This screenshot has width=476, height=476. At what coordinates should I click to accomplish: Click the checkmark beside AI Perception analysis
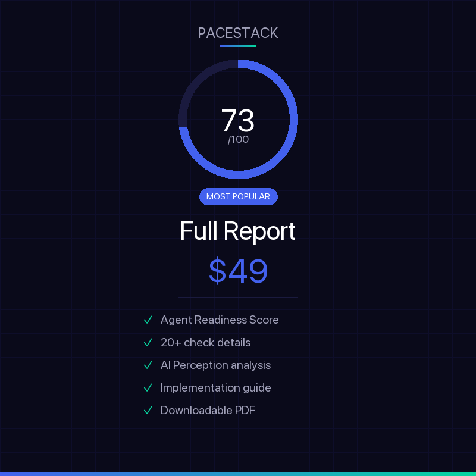click(148, 365)
